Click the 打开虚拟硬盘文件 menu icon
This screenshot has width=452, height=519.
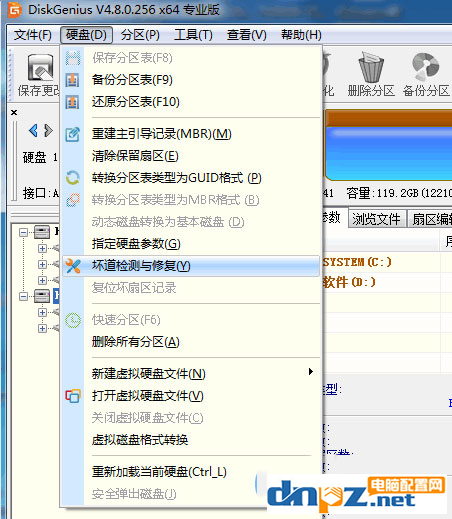pyautogui.click(x=73, y=396)
